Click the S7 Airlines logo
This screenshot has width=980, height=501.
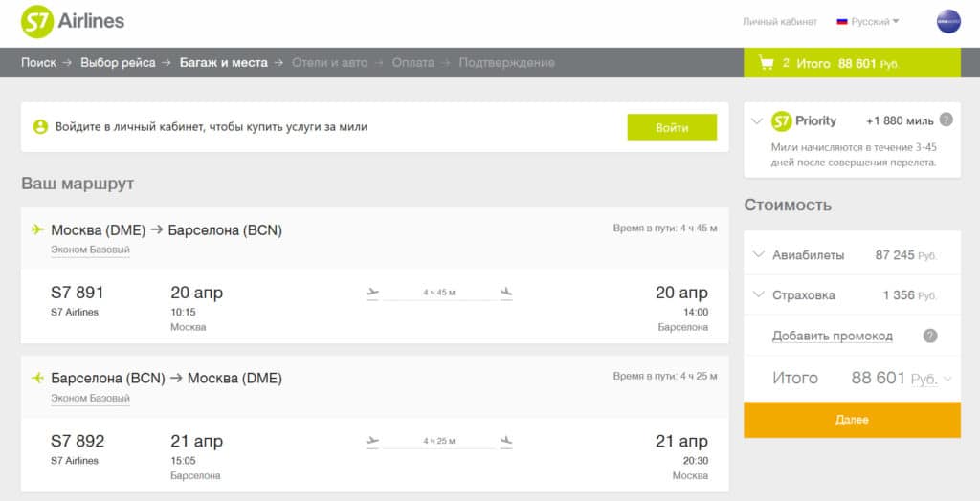(x=73, y=22)
